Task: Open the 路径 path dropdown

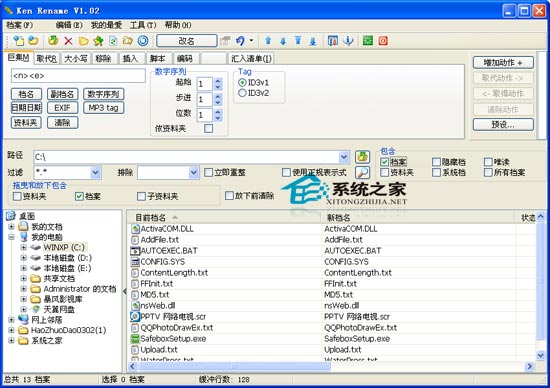Action: click(344, 157)
